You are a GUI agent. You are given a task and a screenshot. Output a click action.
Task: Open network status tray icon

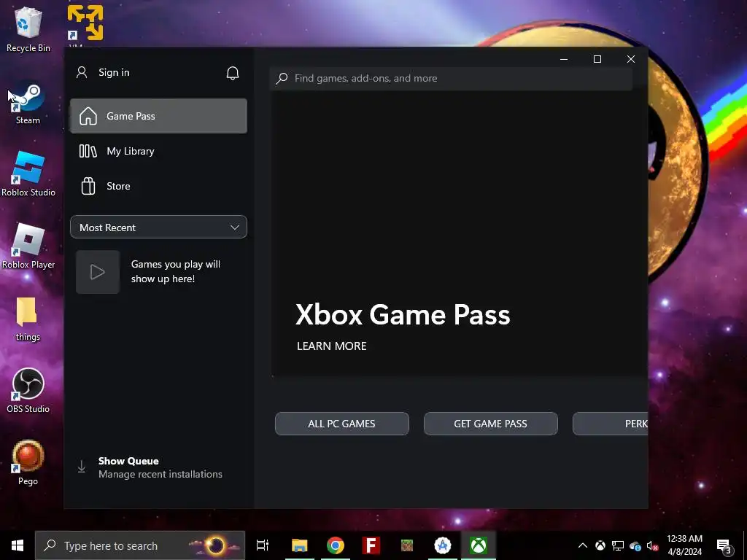tap(618, 545)
